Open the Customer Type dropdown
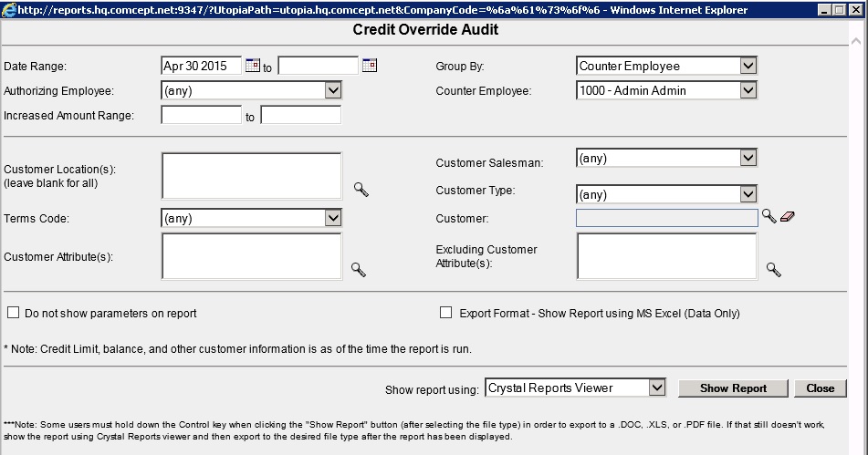 click(748, 194)
